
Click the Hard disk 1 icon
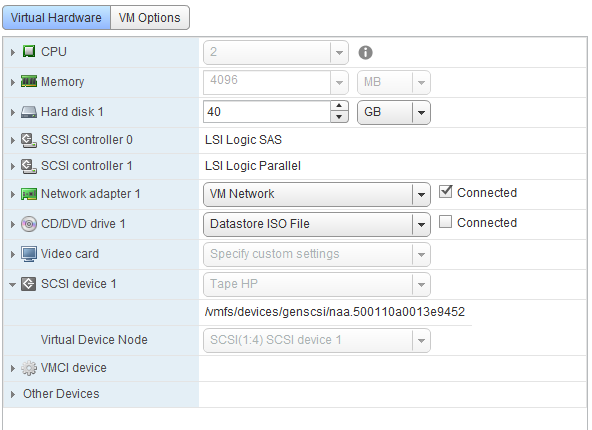click(29, 112)
